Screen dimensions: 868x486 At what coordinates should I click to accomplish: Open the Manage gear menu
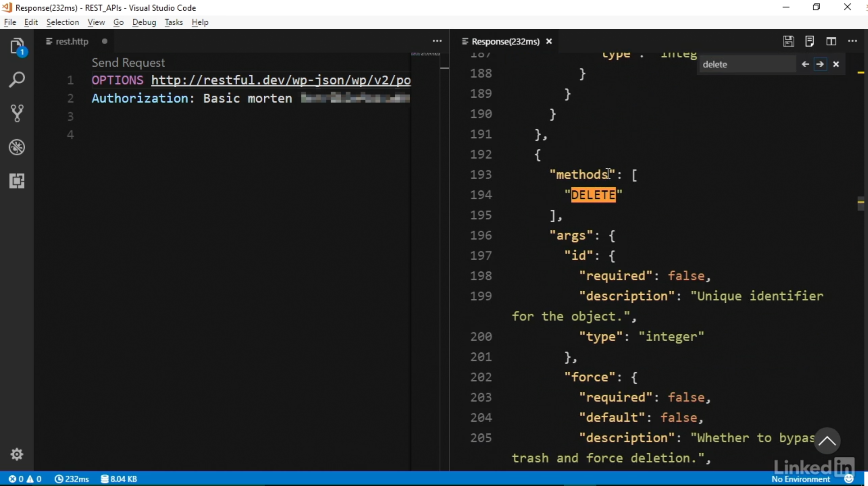17,454
